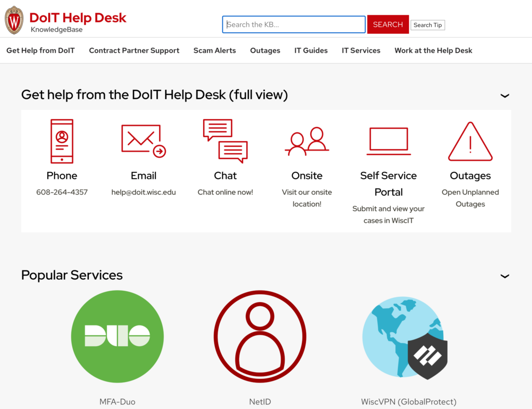Open the Onsite heading link
The height and width of the screenshot is (409, 532).
click(307, 175)
